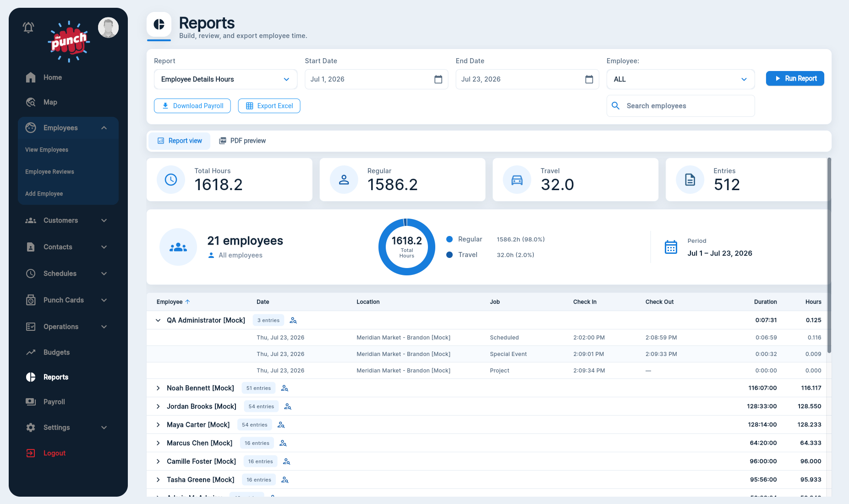
Task: Open the notifications bell
Action: (x=28, y=27)
